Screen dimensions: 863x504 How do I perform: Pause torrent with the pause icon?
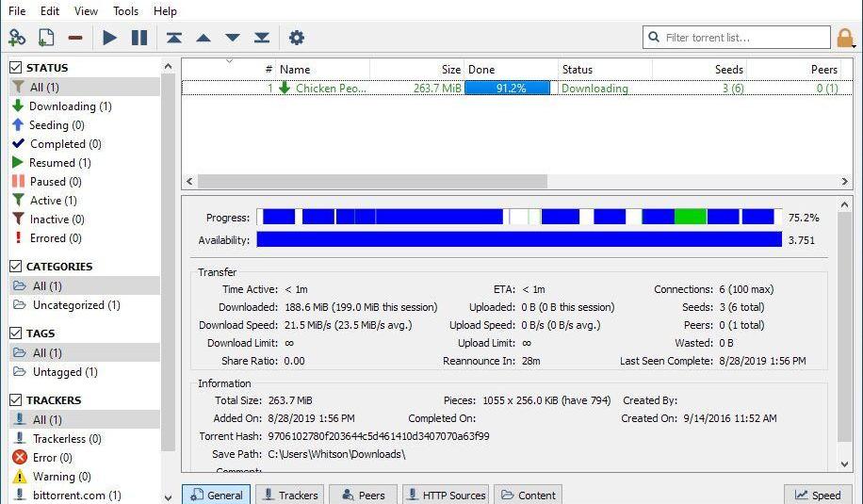(139, 38)
